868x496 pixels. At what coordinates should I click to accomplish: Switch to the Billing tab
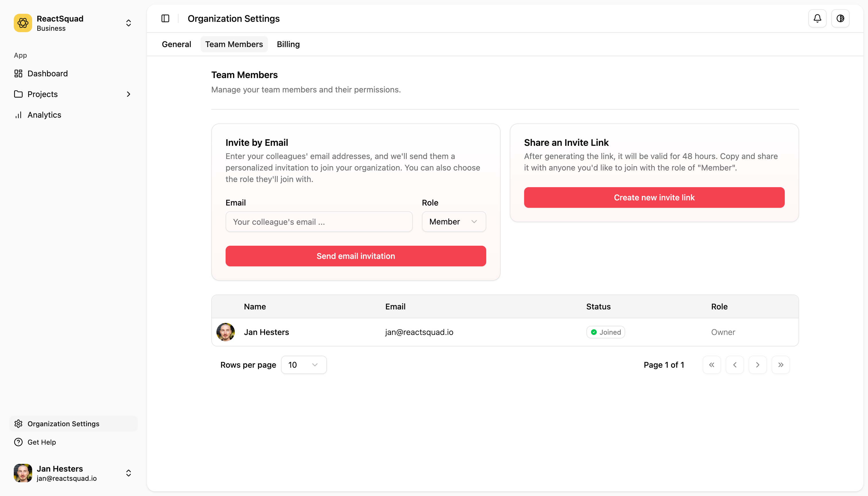coord(288,44)
